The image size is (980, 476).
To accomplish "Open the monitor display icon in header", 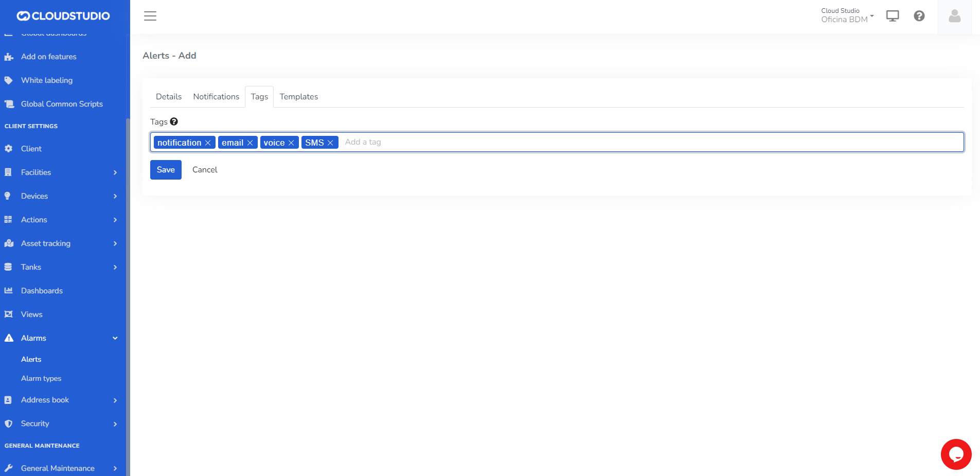I will click(x=893, y=16).
